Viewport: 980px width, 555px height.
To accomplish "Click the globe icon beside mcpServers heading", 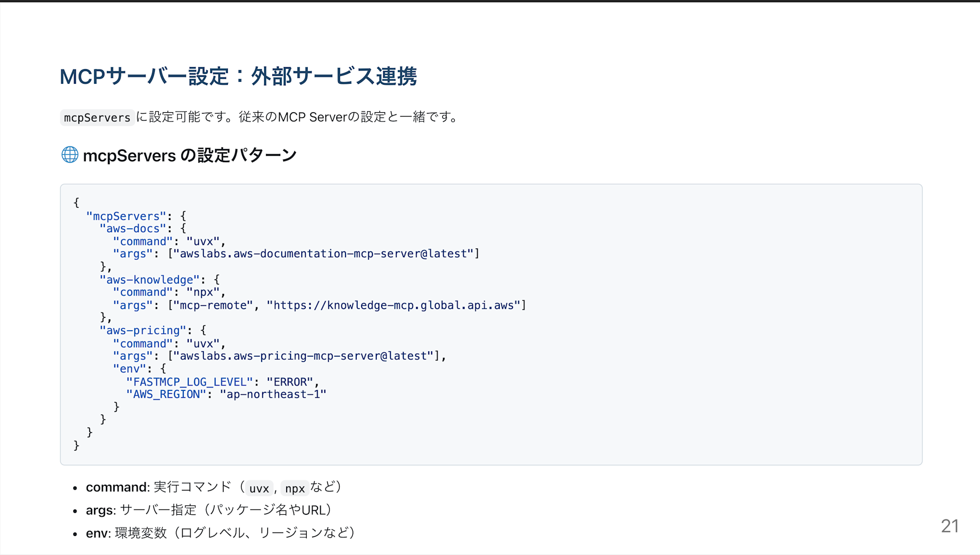I will [70, 155].
